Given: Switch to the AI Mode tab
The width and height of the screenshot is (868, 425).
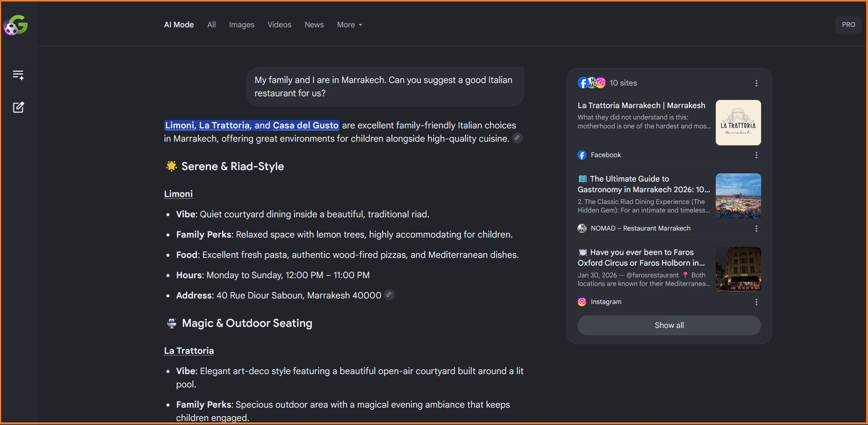Looking at the screenshot, I should click(x=179, y=25).
